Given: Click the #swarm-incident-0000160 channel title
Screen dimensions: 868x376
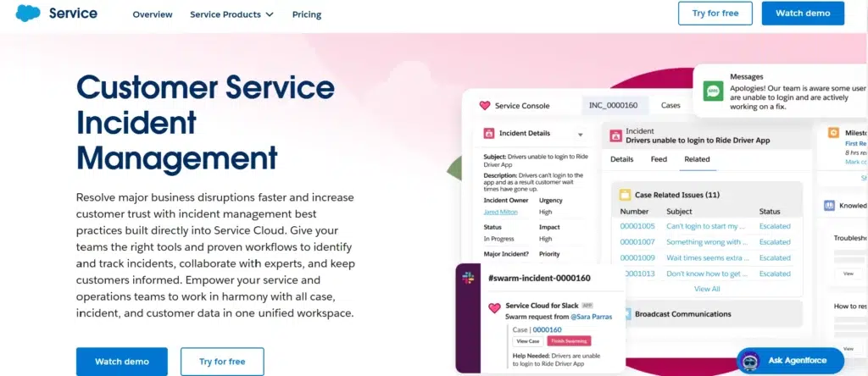Looking at the screenshot, I should coord(539,278).
